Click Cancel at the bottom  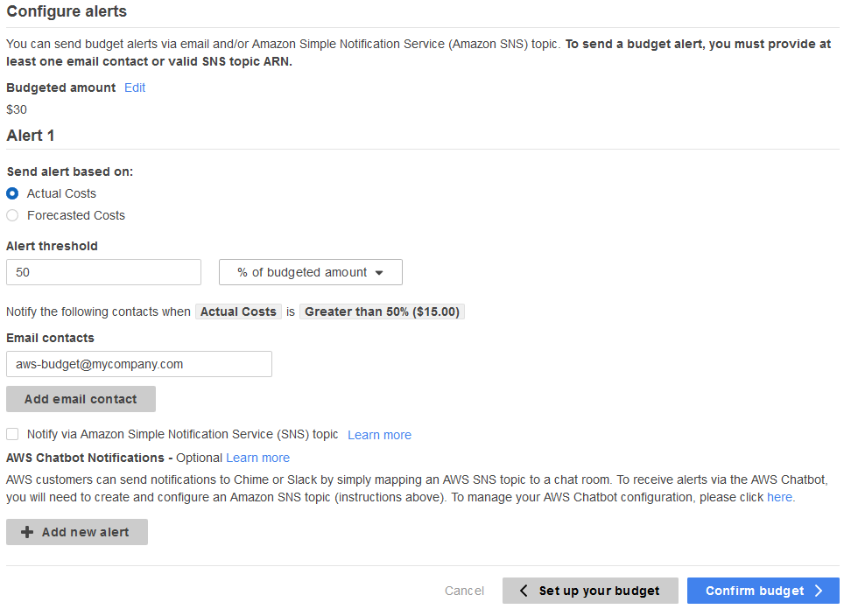click(464, 591)
